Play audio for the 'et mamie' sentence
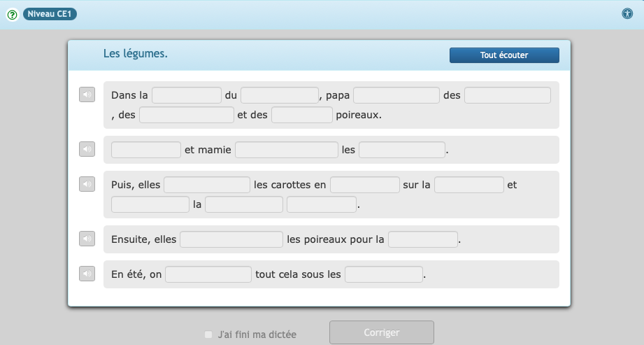 click(x=87, y=149)
